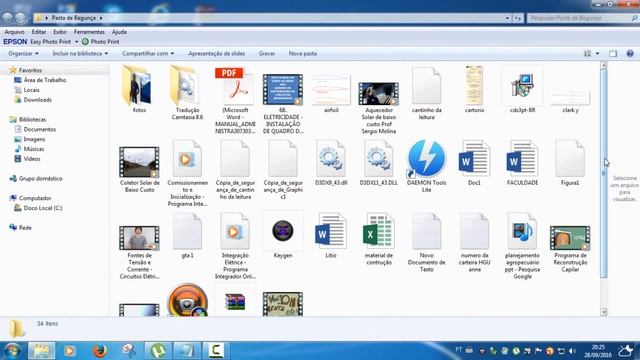Open the address bar history dropdown arrow
Image resolution: width=640 pixels, height=360 pixels.
pos(507,18)
